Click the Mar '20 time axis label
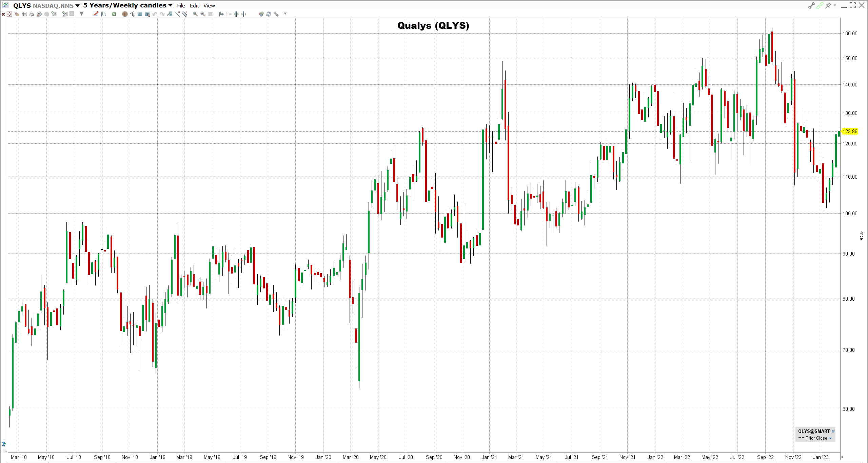Image resolution: width=868 pixels, height=463 pixels. 351,457
